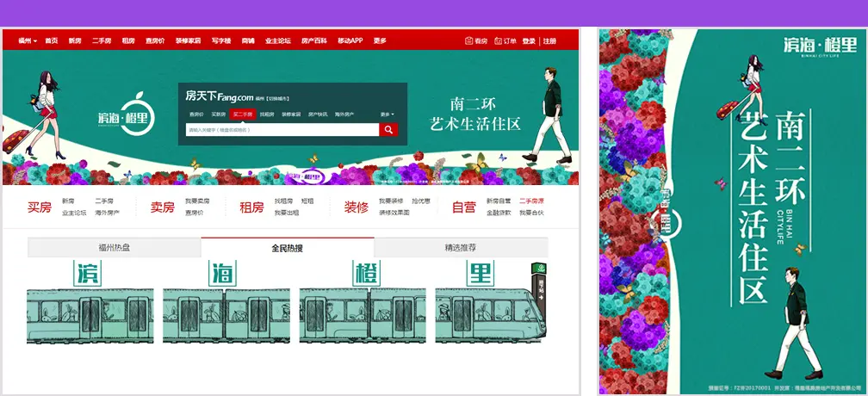Select 买新房 tab in search box
This screenshot has width=868, height=396.
[x=219, y=114]
